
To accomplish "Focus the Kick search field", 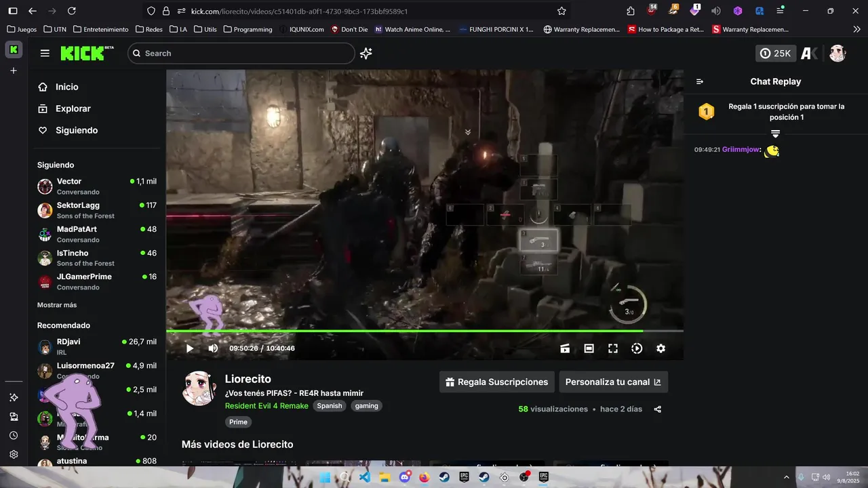I will tap(241, 54).
